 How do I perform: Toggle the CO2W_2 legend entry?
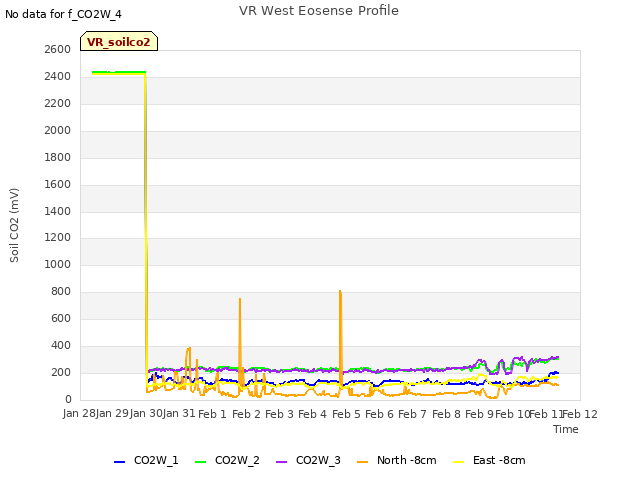pyautogui.click(x=227, y=460)
